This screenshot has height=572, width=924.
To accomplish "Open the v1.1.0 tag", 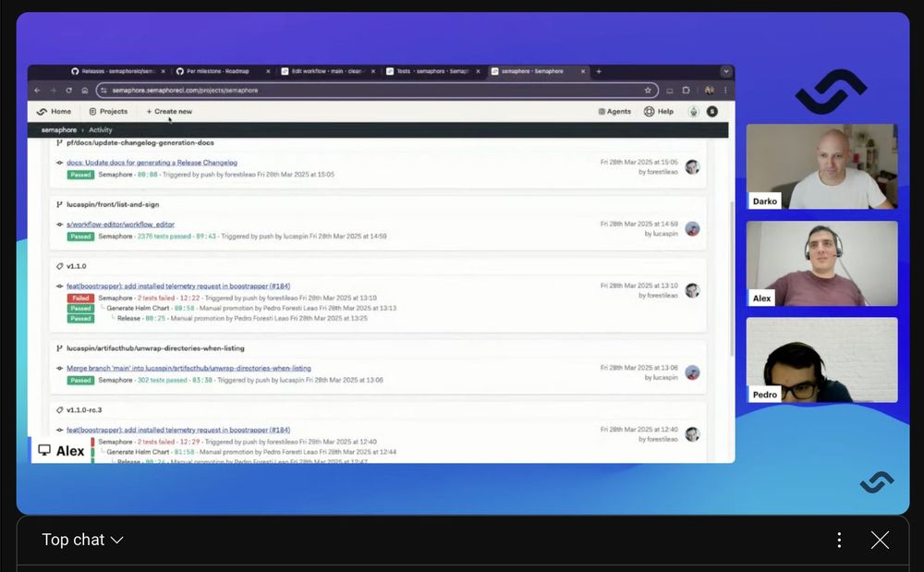I will [76, 266].
